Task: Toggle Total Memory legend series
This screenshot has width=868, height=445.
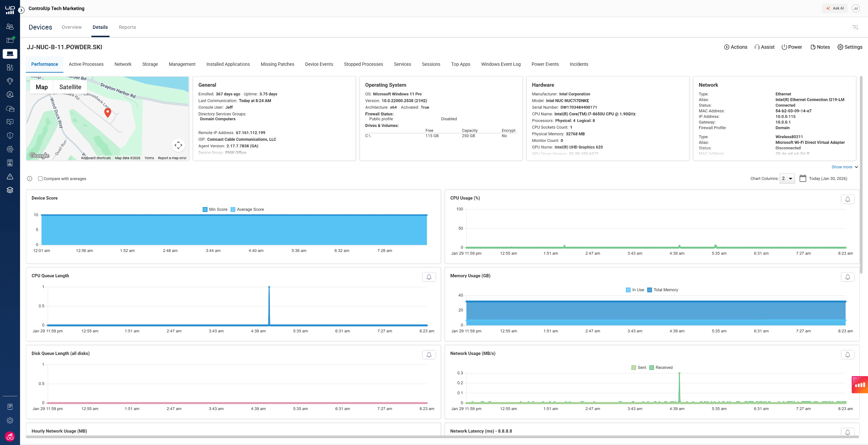Action: (663, 290)
